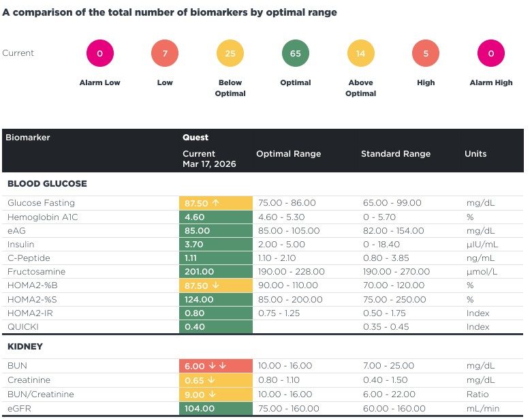The width and height of the screenshot is (532, 419).
Task: Click the Above Optimal circle showing 14
Action: tap(360, 53)
